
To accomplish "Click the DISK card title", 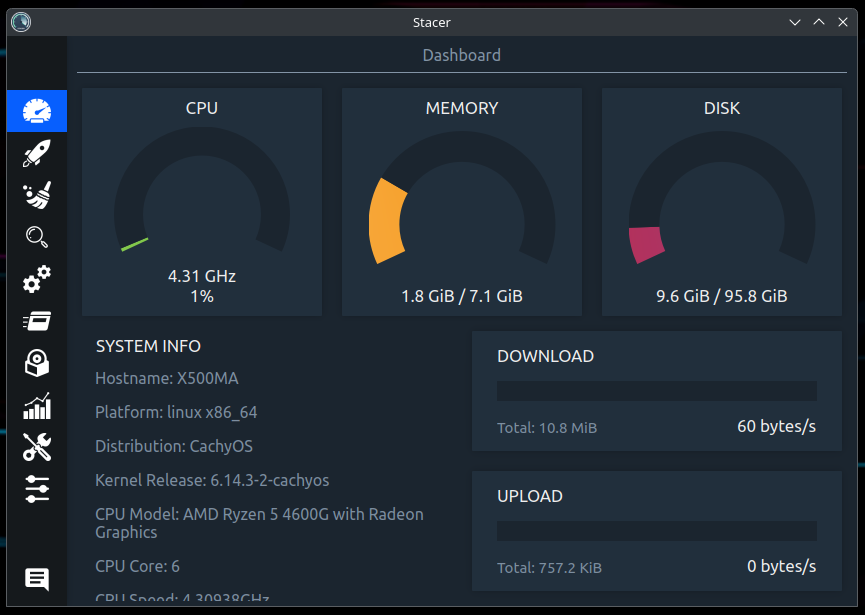I will click(x=722, y=108).
